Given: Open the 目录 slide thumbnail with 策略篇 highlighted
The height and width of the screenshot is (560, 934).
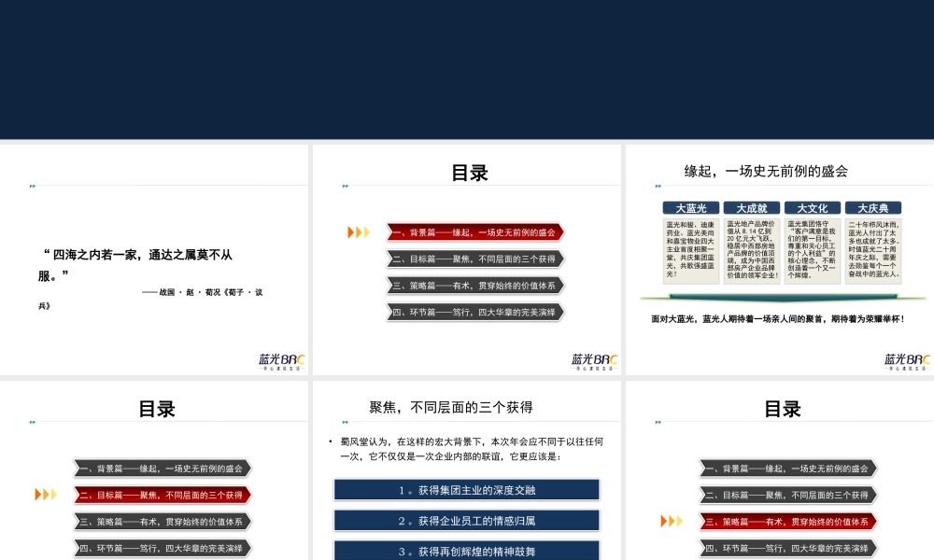Looking at the screenshot, I should [780, 470].
